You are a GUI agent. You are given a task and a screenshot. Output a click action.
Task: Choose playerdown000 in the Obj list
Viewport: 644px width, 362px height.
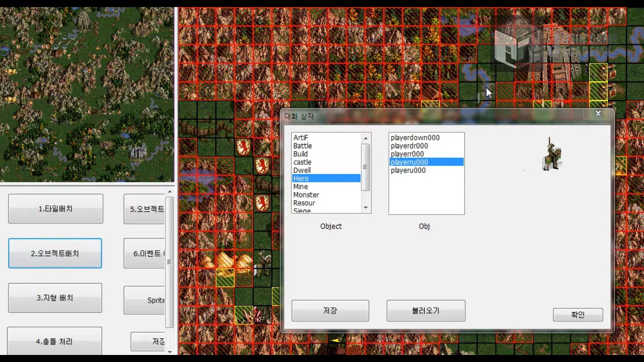tap(427, 138)
